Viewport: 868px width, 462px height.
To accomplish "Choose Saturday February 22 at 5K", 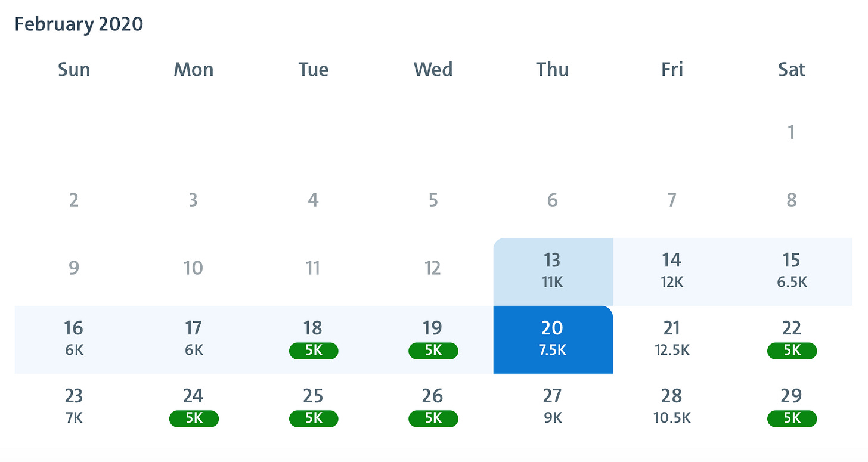I will pyautogui.click(x=792, y=339).
